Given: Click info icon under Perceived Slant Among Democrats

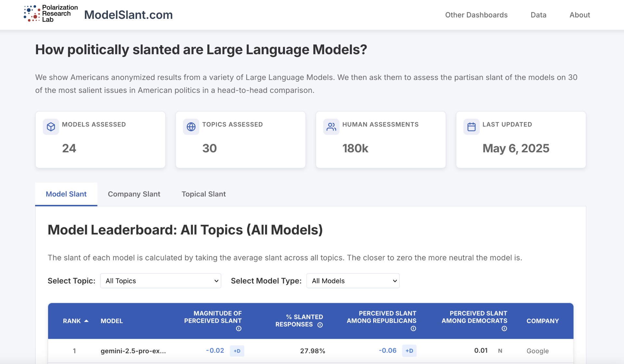Looking at the screenshot, I should pos(504,329).
